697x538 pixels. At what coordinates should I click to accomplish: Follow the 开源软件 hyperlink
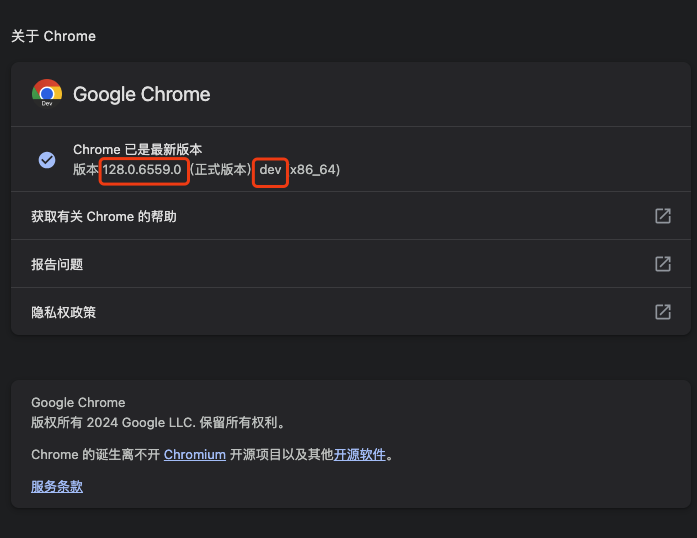coord(359,454)
